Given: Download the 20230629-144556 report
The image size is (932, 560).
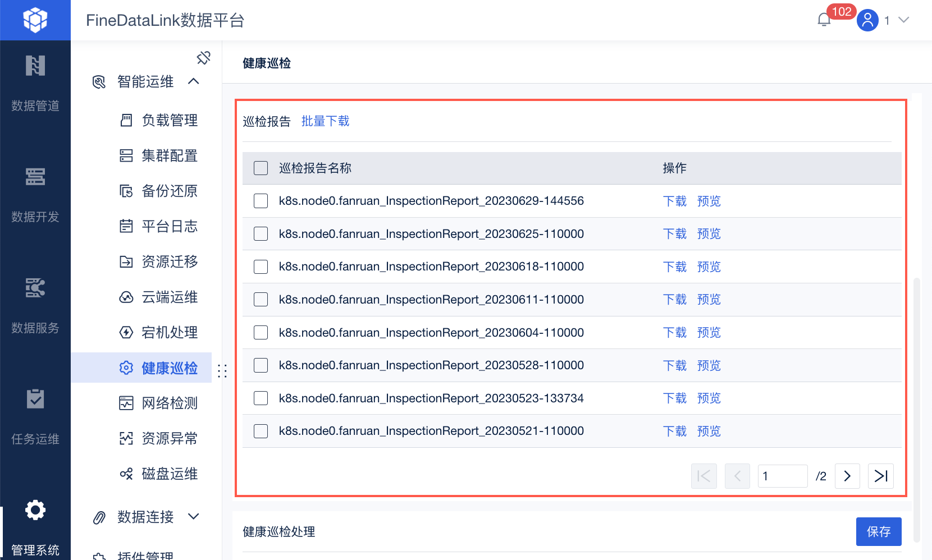Looking at the screenshot, I should pyautogui.click(x=675, y=201).
